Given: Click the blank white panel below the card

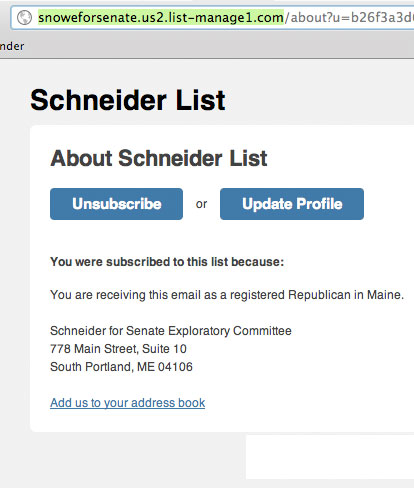Looking at the screenshot, I should point(330,457).
